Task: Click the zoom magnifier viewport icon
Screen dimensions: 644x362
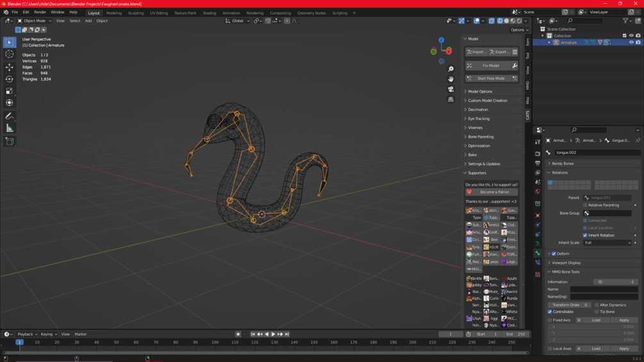Action: (450, 69)
